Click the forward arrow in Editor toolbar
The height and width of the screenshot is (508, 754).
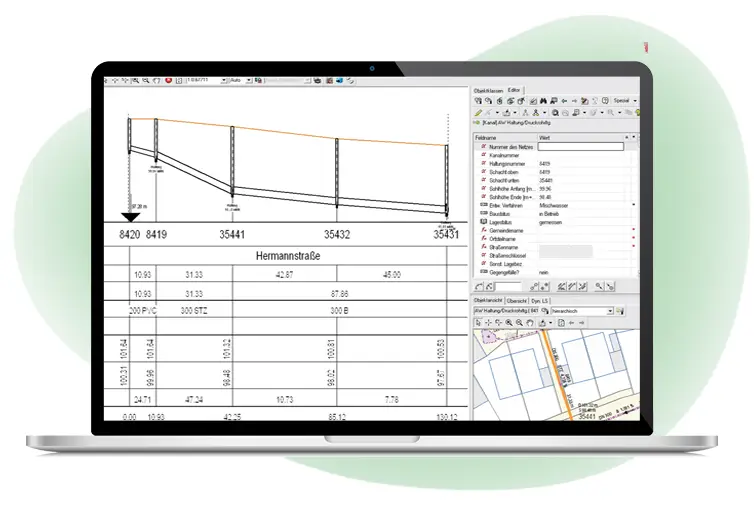coord(576,101)
